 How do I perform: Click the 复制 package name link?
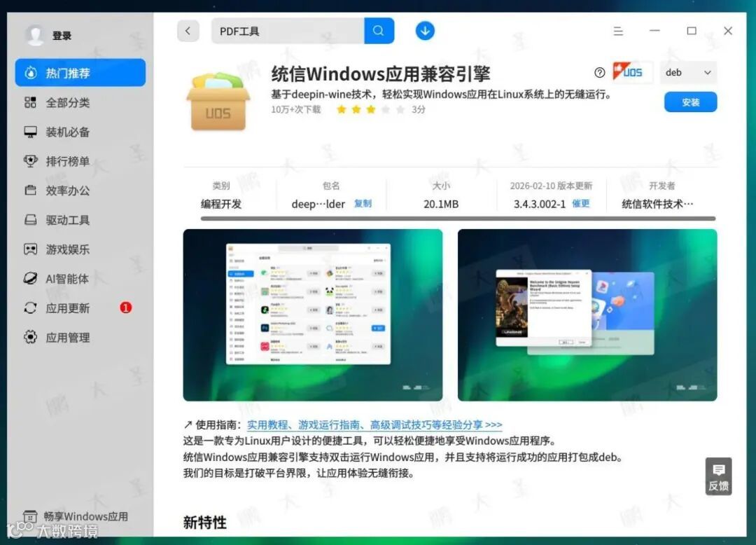point(363,204)
